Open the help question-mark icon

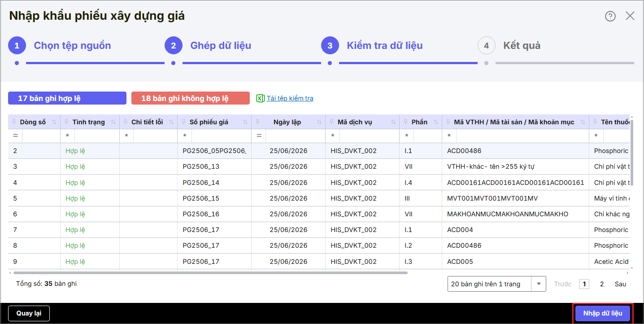(610, 16)
